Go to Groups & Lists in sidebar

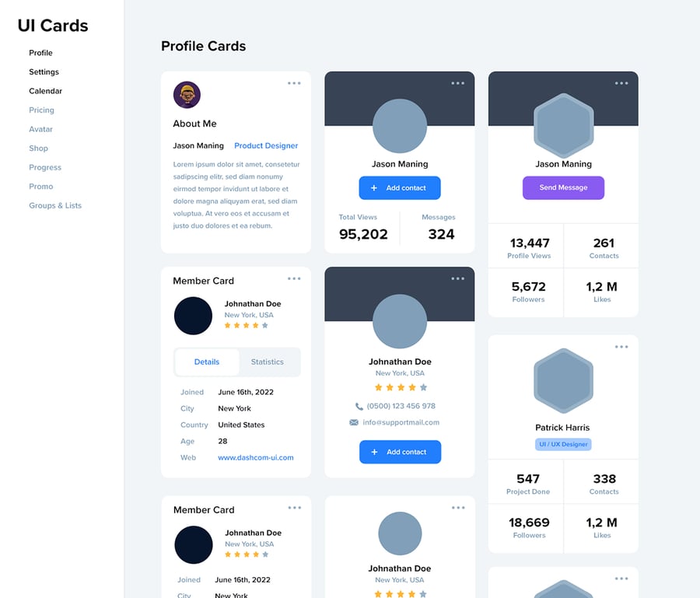coord(55,205)
